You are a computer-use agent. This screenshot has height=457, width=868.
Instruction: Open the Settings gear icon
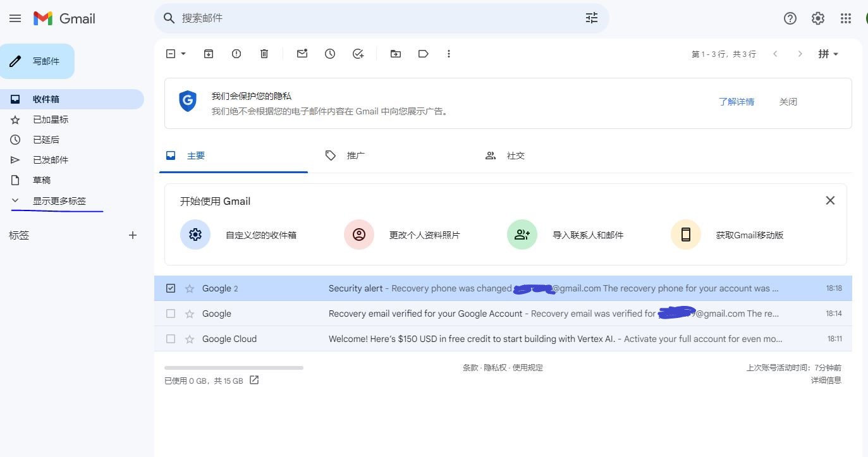(818, 18)
